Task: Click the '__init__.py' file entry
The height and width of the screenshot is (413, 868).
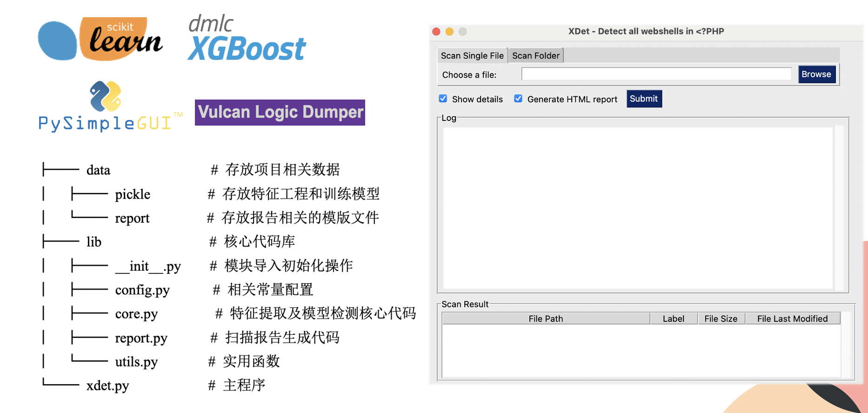Action: [148, 266]
